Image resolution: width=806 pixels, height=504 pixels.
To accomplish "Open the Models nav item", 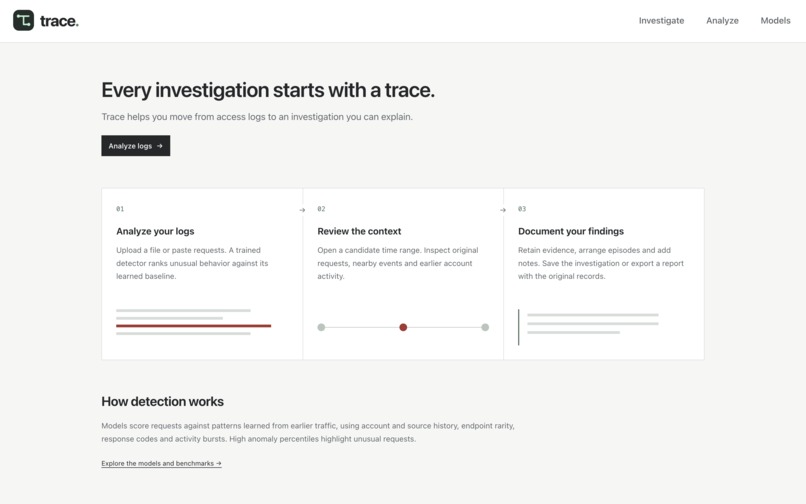I will pos(775,21).
